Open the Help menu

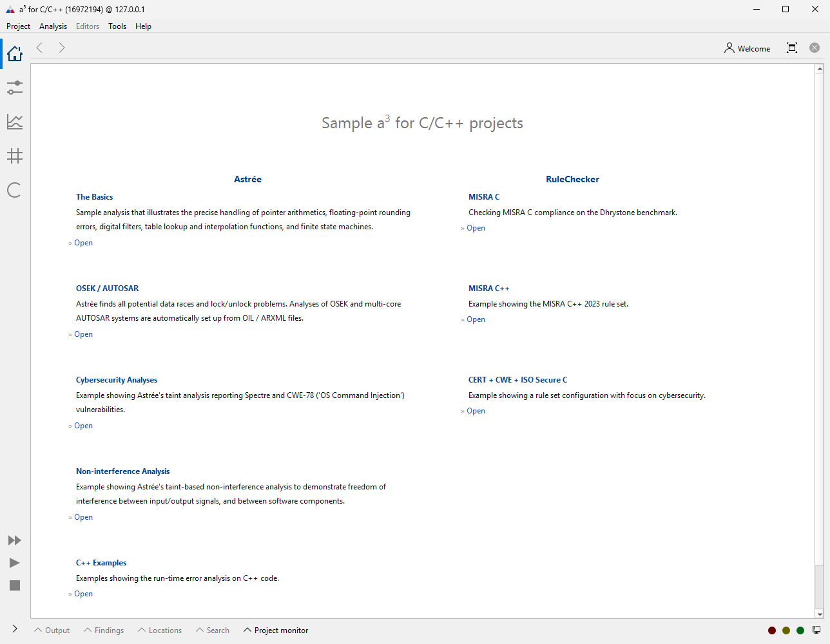143,26
